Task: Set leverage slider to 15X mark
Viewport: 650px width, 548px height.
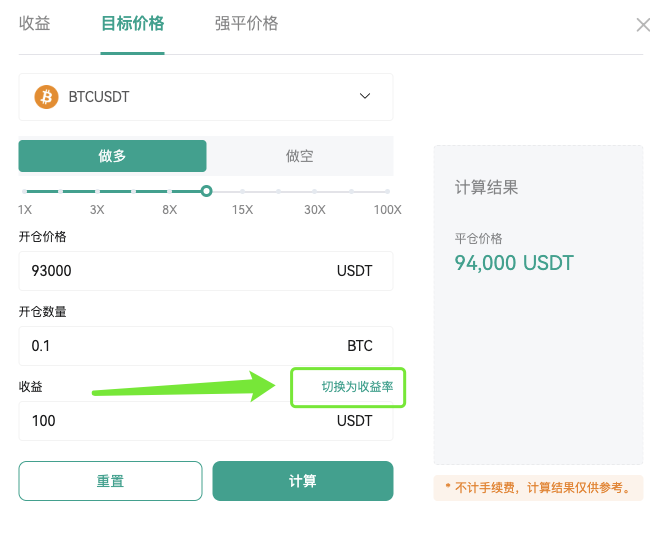Action: pyautogui.click(x=242, y=192)
